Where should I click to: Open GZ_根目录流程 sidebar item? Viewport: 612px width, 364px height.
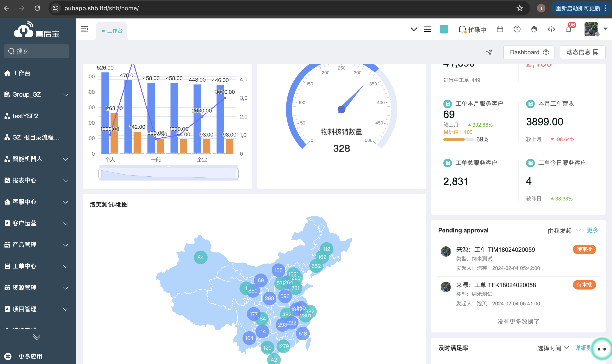[38, 137]
